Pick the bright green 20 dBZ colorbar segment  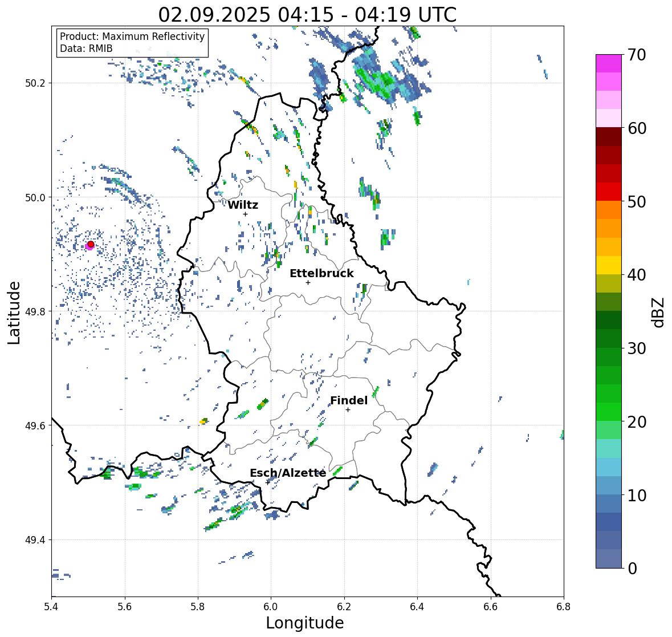click(x=609, y=412)
